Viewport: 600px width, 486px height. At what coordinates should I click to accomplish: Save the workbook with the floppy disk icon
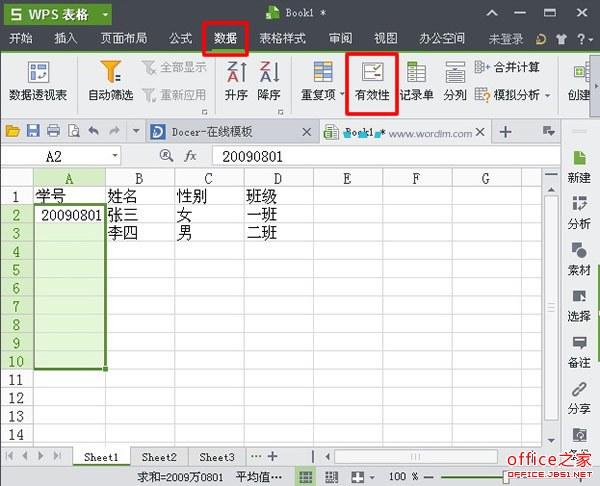[x=33, y=131]
